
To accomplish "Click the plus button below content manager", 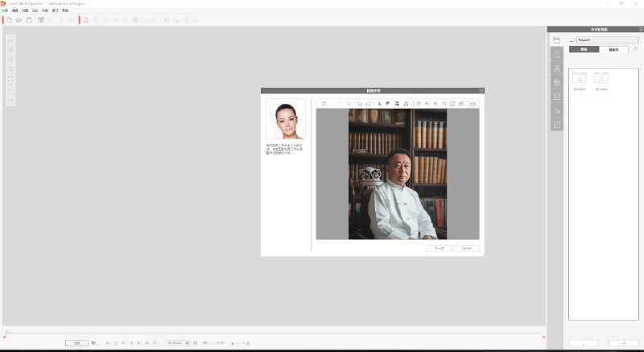I will tap(623, 343).
